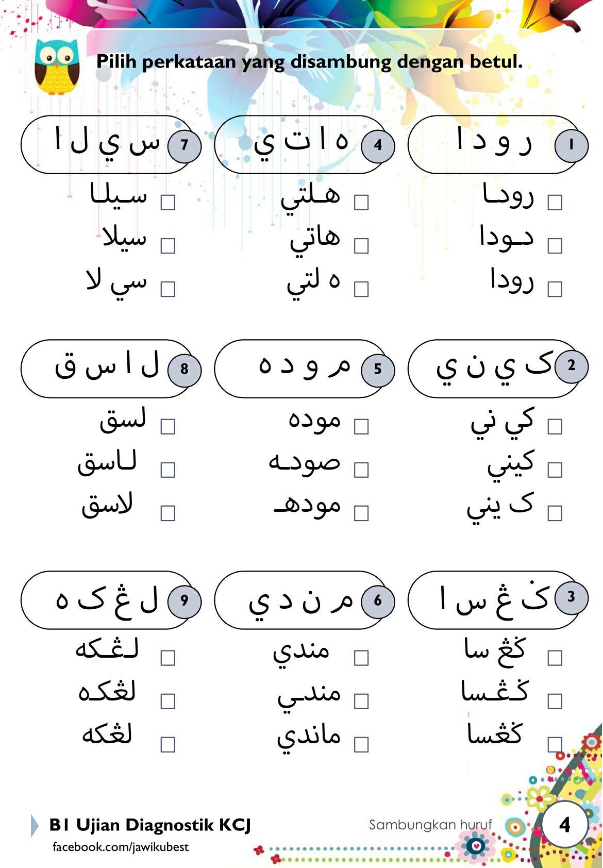Click question number 9 circle badge
Image resolution: width=603 pixels, height=868 pixels.
pos(185,601)
